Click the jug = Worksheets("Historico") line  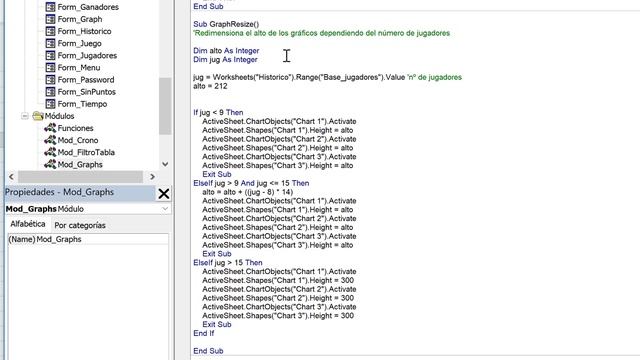click(x=327, y=77)
